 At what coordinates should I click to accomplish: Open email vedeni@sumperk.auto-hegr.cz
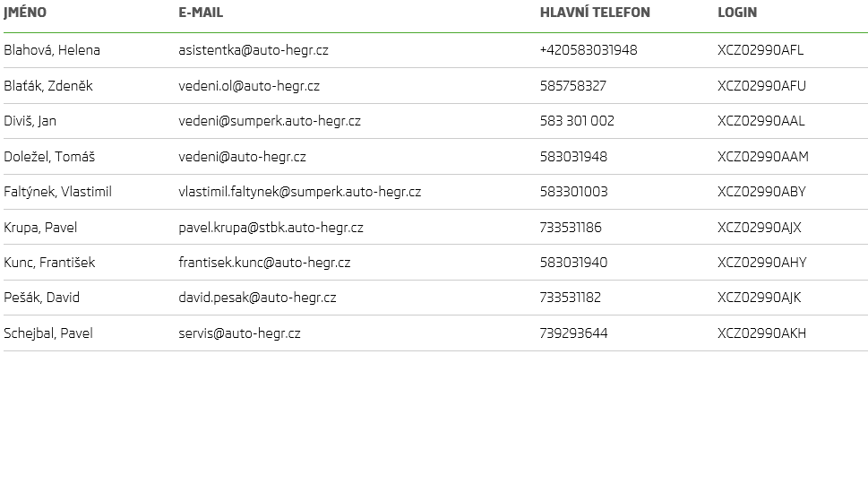point(270,121)
